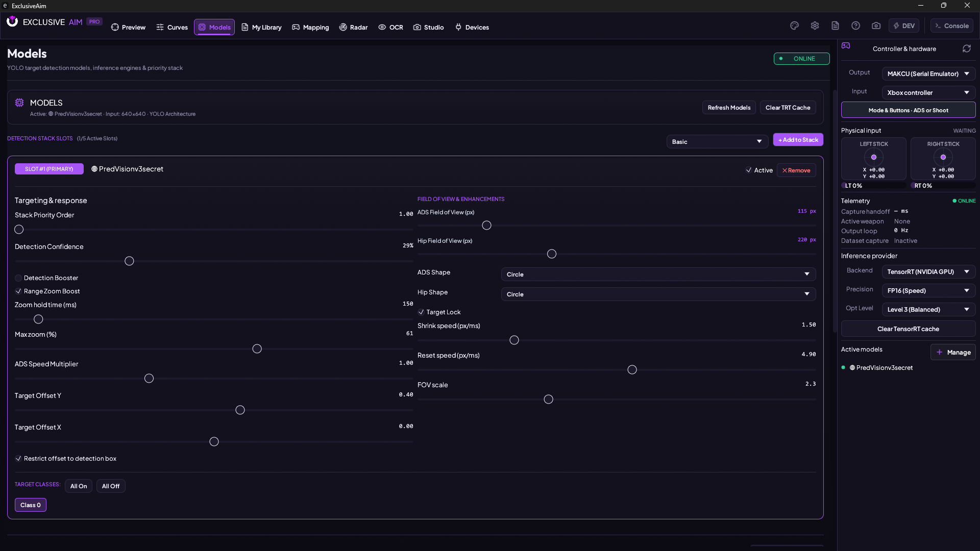The image size is (980, 551).
Task: Uncheck Range Zoom Boost
Action: point(18,291)
